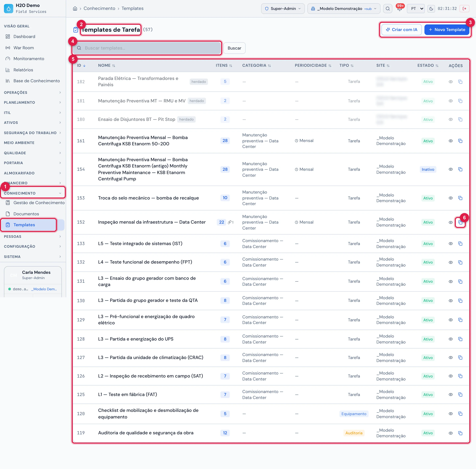Viewport: 476px width, 469px height.
Task: Open the notifications bell with 99+ badge
Action: point(399,9)
